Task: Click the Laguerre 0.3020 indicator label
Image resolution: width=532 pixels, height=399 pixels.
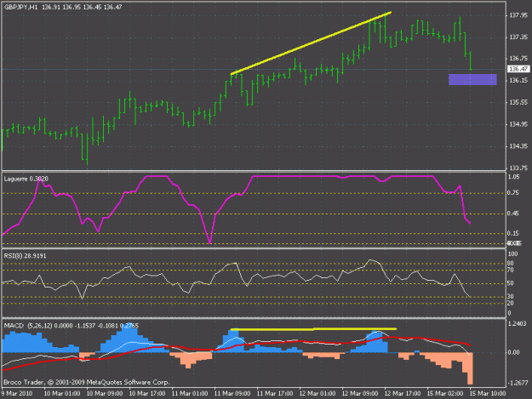Action: click(26, 179)
